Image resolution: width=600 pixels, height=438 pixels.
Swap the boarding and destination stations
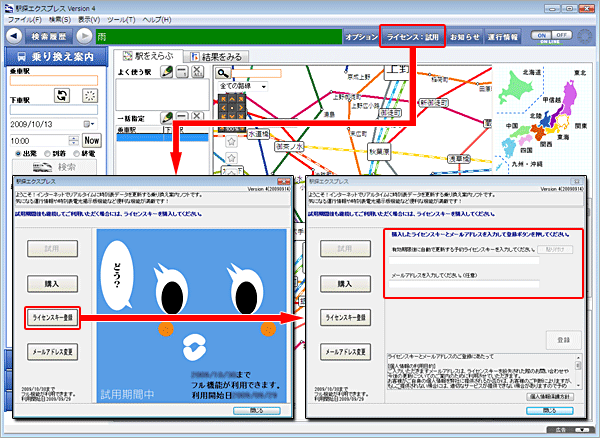60,96
